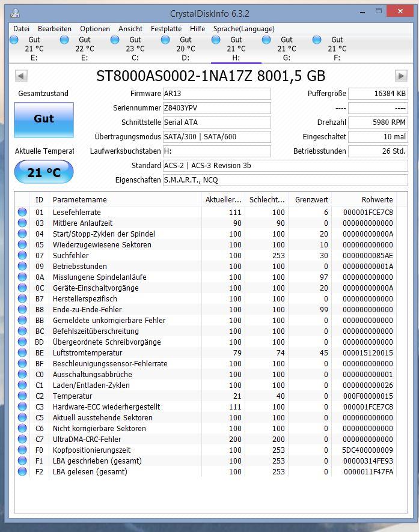Open the Sprache(Language) menu
The height and width of the screenshot is (532, 419).
point(244,29)
